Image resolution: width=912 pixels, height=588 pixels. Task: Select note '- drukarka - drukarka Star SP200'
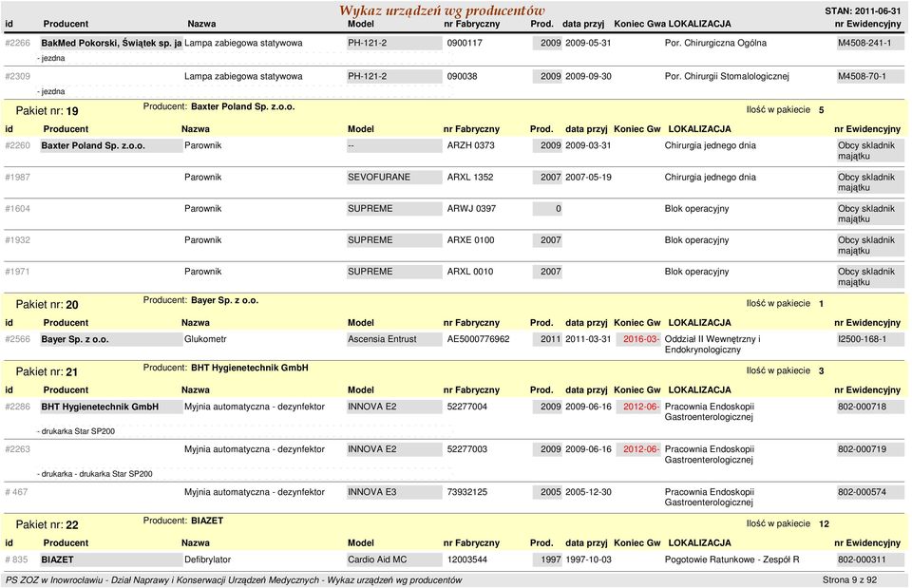[x=94, y=474]
